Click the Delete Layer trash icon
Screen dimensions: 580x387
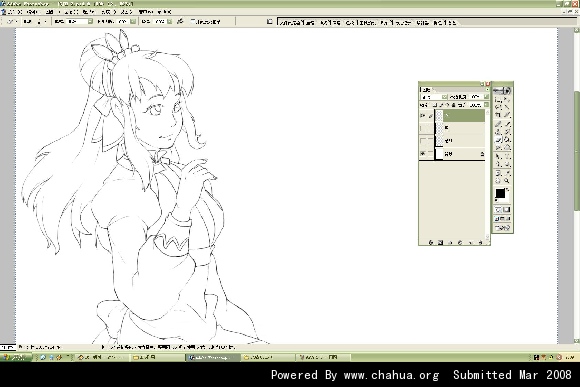pos(480,243)
